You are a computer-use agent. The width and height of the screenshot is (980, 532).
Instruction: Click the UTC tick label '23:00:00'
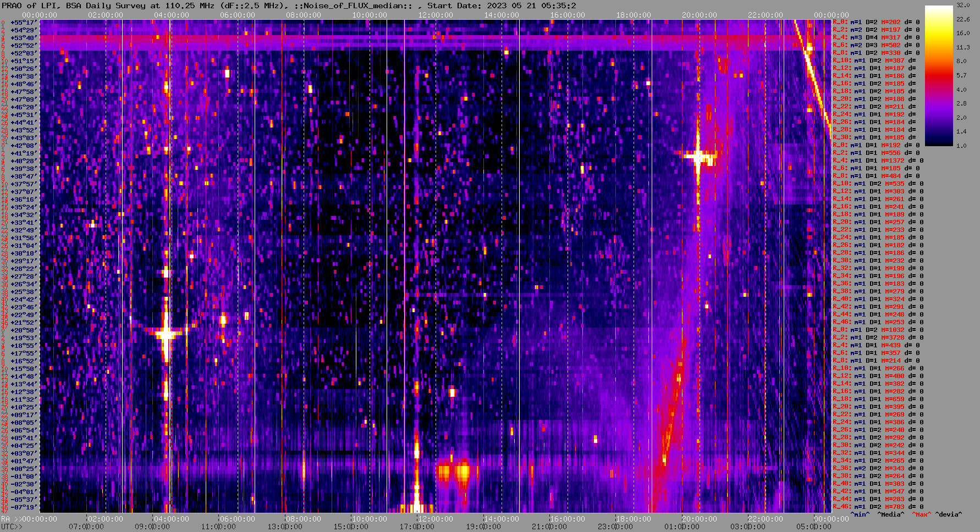(615, 527)
